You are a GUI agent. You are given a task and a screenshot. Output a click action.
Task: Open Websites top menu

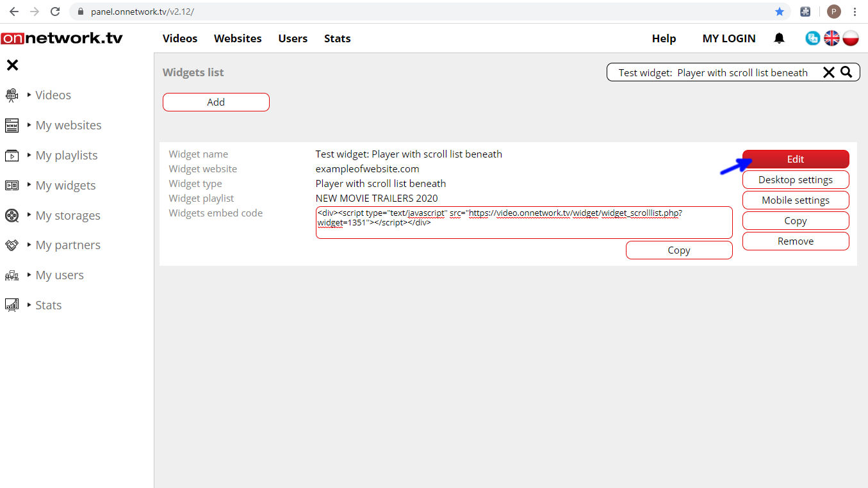pyautogui.click(x=238, y=38)
